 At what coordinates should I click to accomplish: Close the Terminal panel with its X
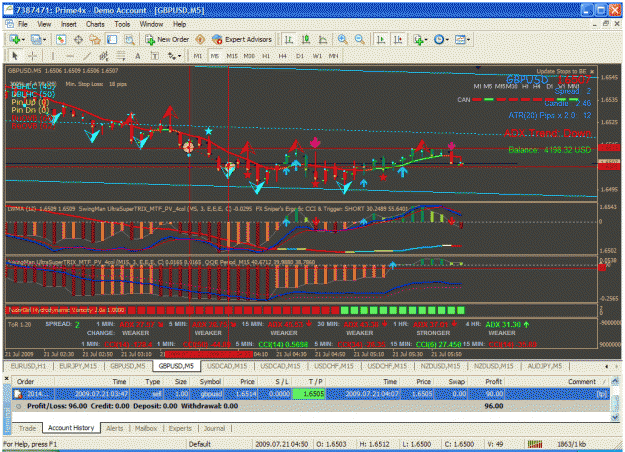tap(6, 378)
